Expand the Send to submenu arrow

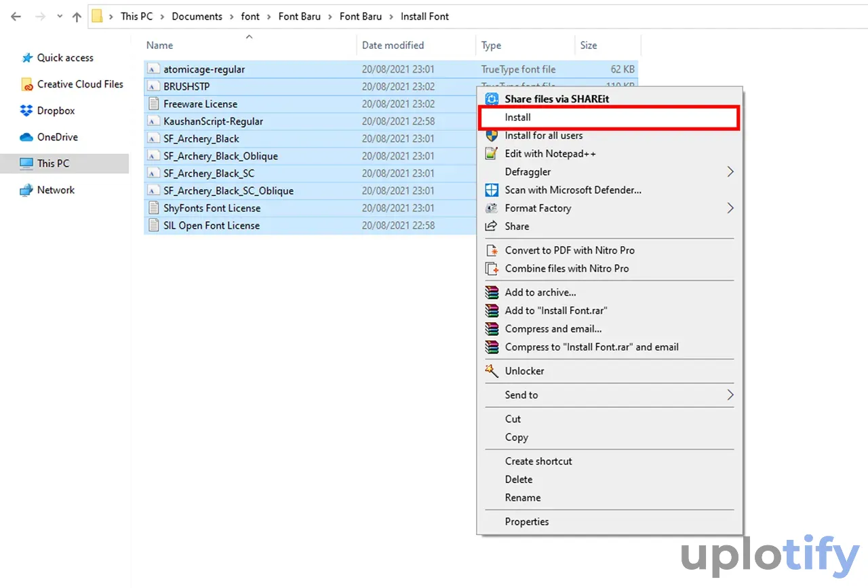pyautogui.click(x=730, y=395)
